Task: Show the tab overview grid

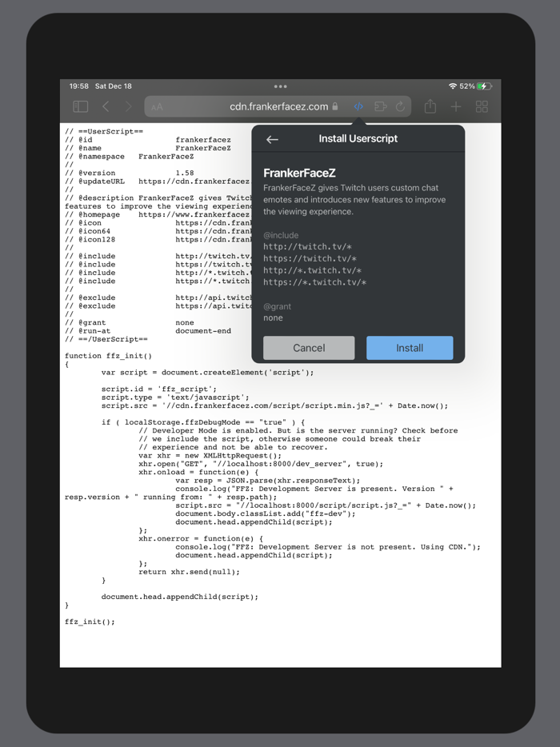Action: point(482,106)
